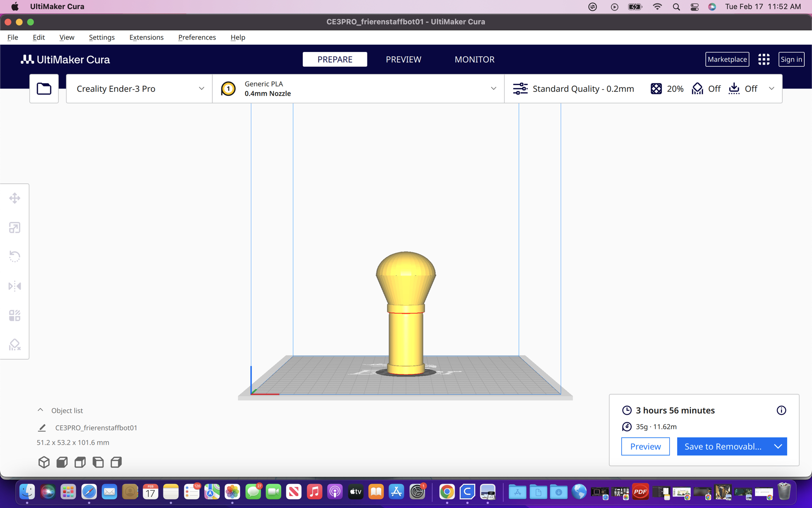Select the Rotate tool
Viewport: 812px width, 508px height.
pos(15,256)
